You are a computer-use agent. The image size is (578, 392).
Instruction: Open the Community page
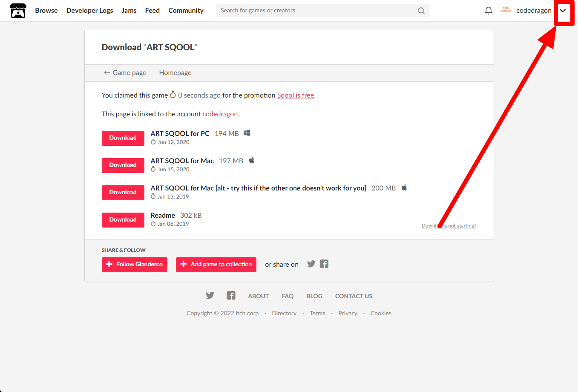click(x=186, y=11)
